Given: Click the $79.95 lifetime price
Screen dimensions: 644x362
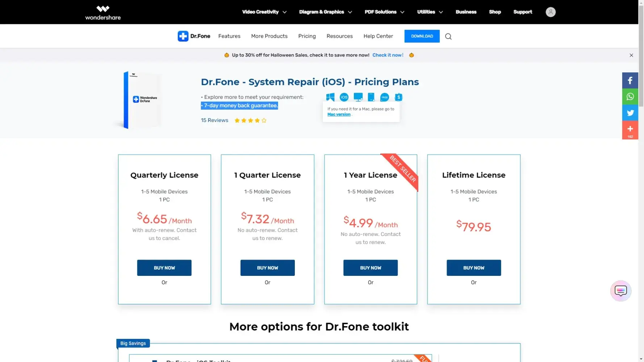Looking at the screenshot, I should pos(474,226).
